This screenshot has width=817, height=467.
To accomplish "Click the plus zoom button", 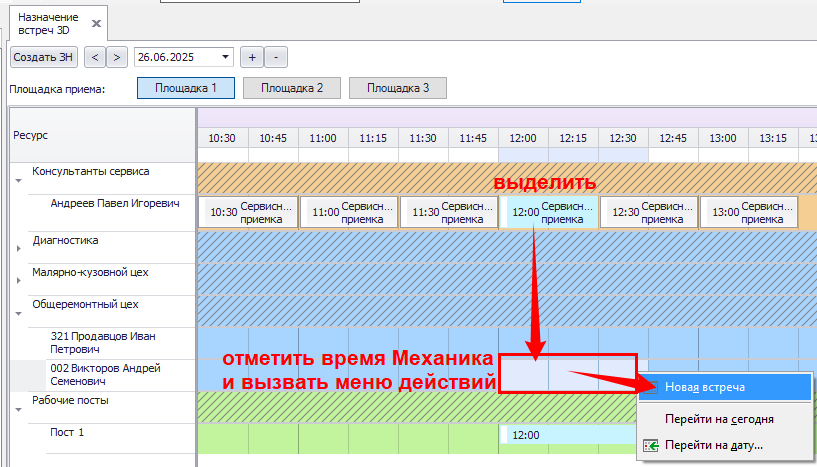I will click(252, 57).
